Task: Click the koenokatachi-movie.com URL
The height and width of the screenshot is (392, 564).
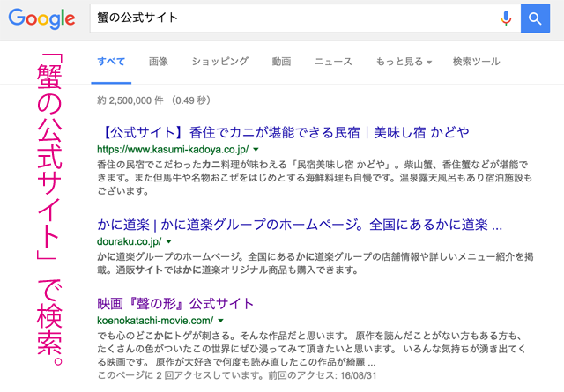Action: 155,321
